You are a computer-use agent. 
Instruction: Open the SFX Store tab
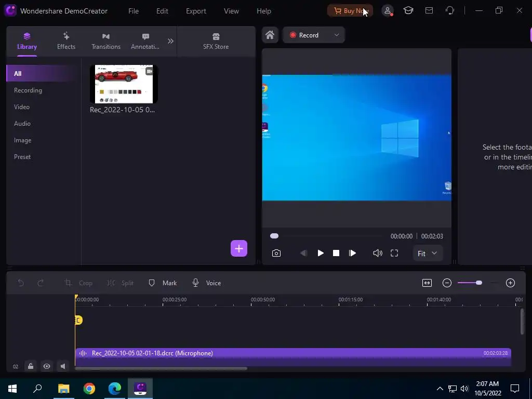(216, 41)
